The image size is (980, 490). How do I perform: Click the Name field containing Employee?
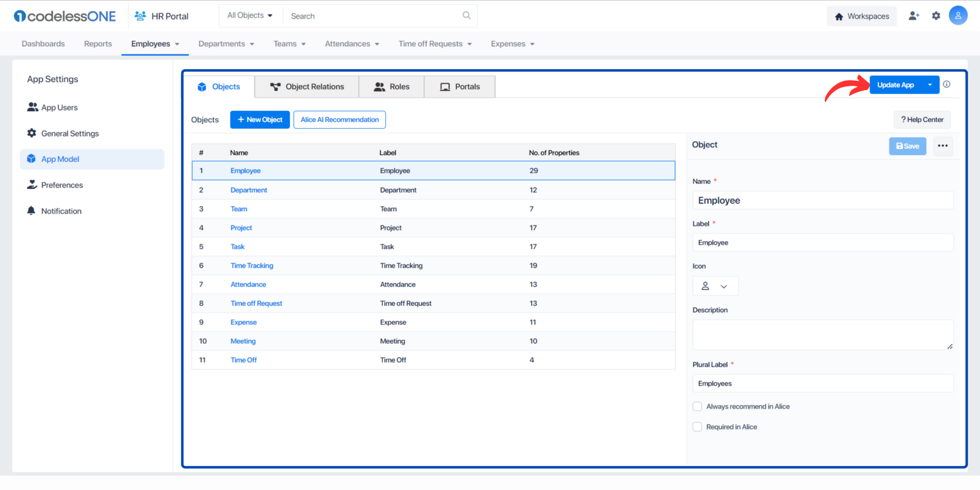click(x=823, y=200)
